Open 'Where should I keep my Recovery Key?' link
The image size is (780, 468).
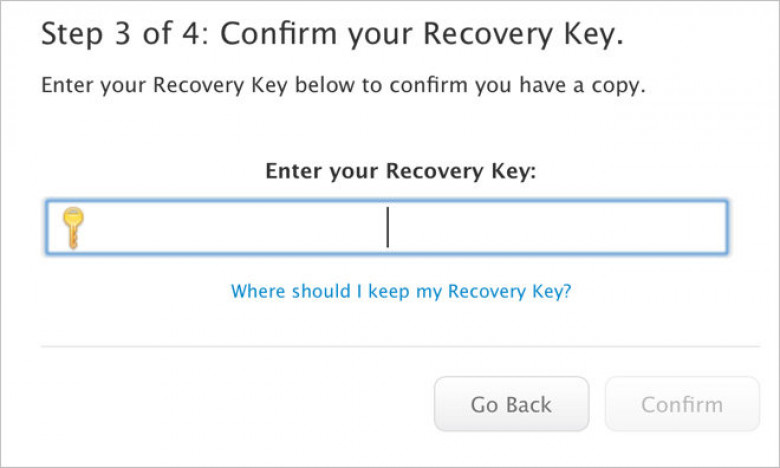click(400, 292)
